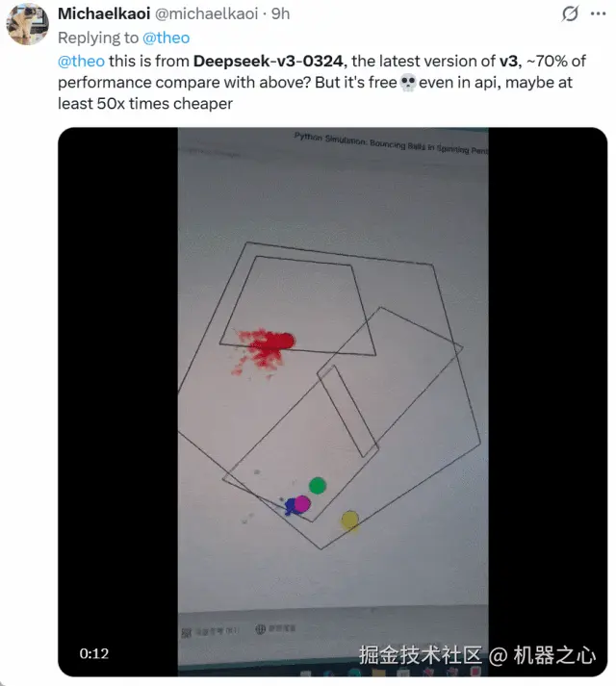This screenshot has width=616, height=686.
Task: Click the 9h tweet timestamp
Action: 281,13
